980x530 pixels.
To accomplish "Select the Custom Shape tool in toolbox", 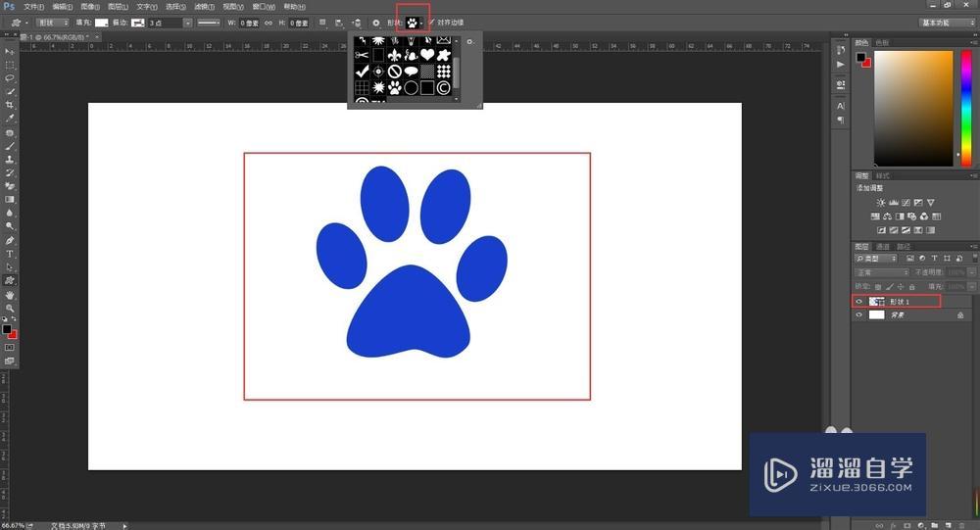I will (x=10, y=280).
